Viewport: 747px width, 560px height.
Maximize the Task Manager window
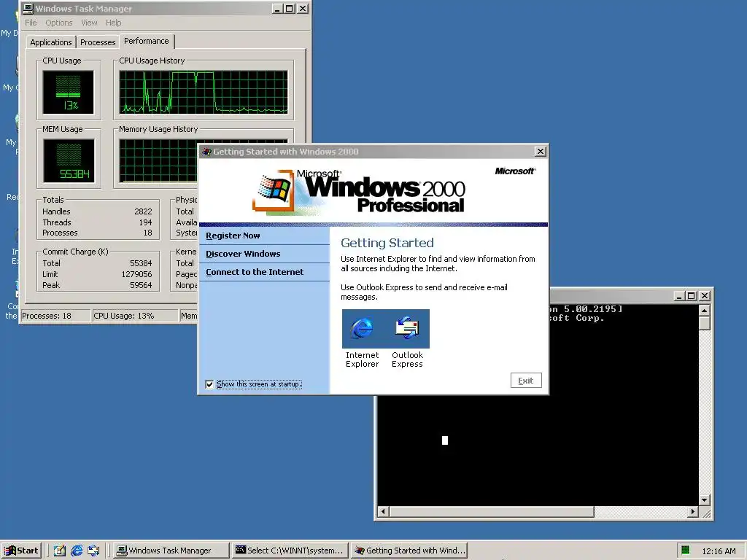coord(290,9)
